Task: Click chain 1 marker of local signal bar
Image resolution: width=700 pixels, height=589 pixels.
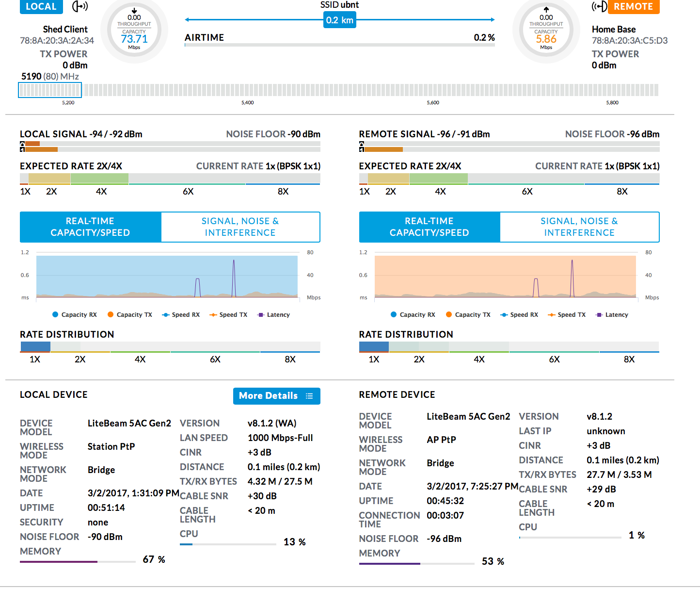Action: [x=22, y=149]
